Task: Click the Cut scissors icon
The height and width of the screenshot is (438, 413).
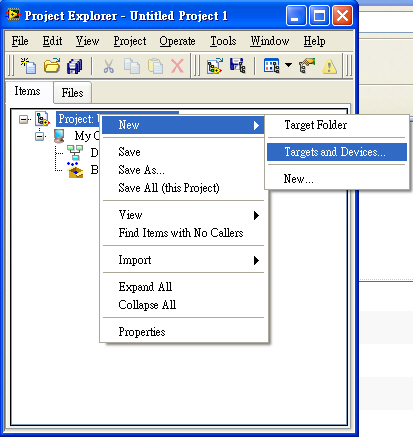Action: (x=108, y=66)
